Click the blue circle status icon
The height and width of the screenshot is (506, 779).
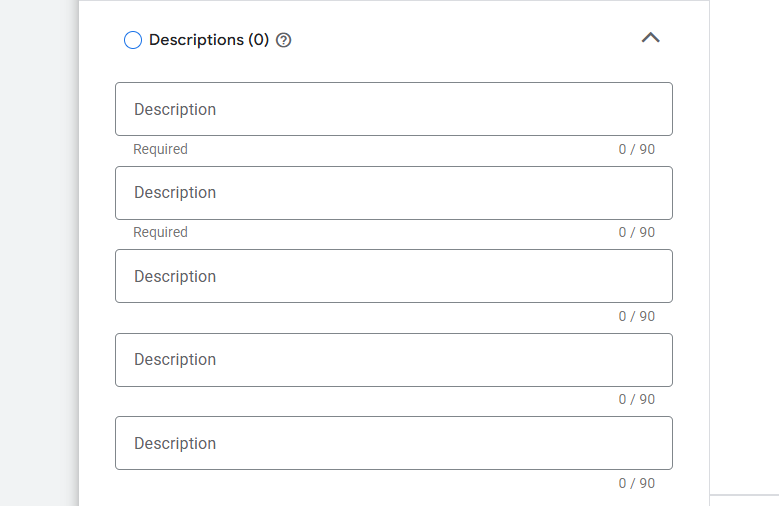[x=133, y=41]
